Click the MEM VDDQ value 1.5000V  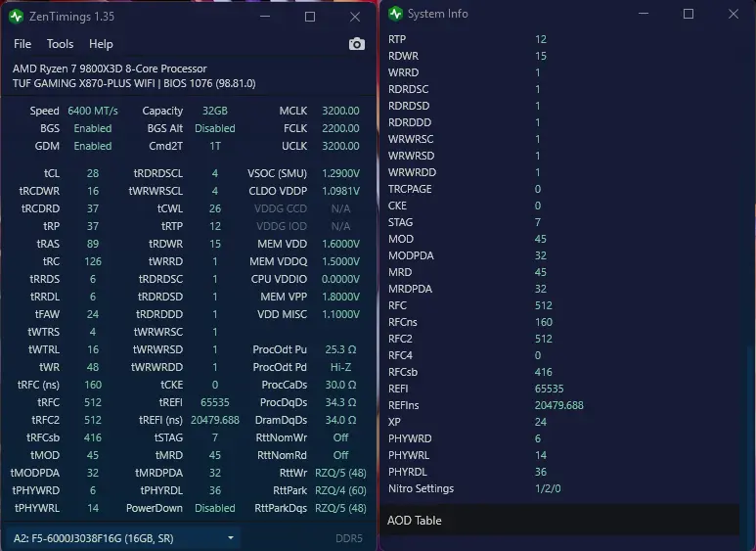[x=340, y=261]
